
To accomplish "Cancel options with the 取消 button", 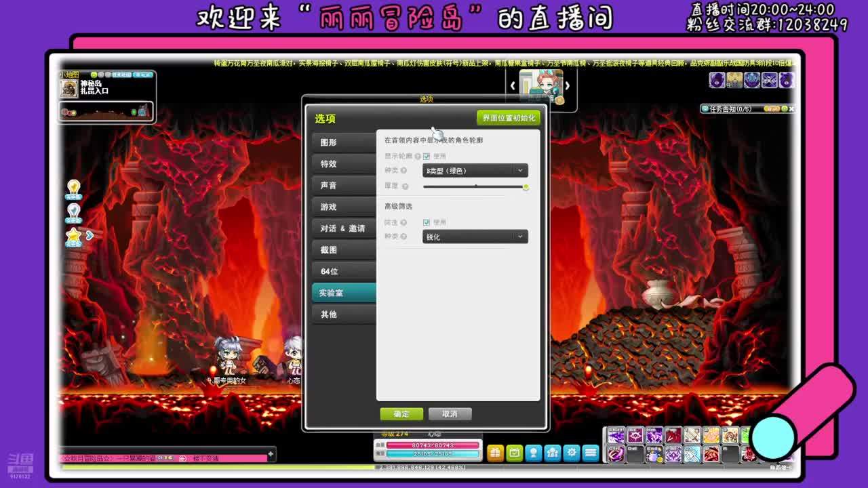I will tap(450, 414).
